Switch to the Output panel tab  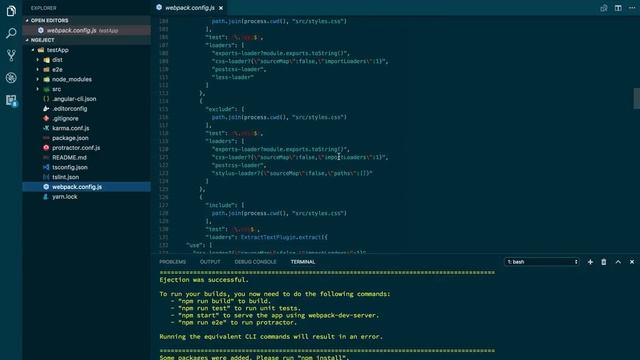click(210, 262)
